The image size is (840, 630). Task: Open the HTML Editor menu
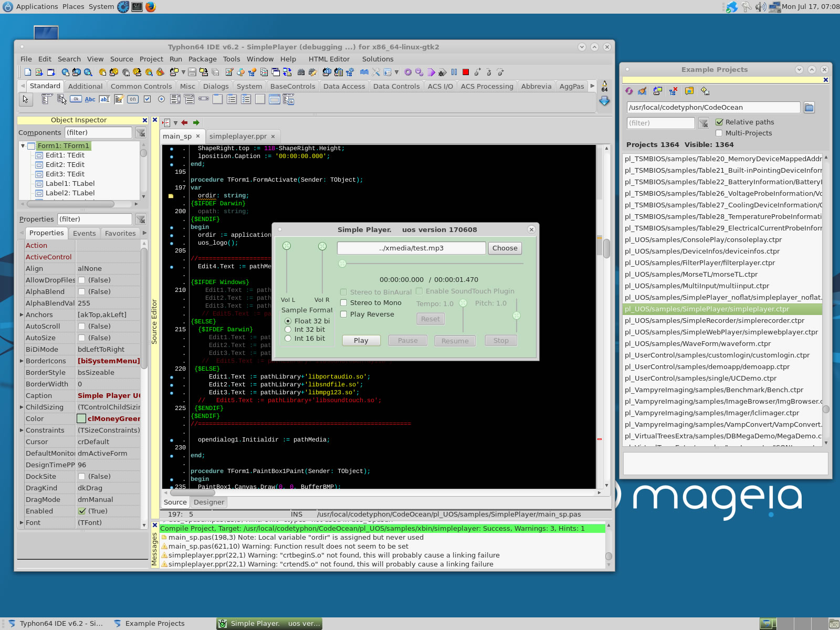329,59
